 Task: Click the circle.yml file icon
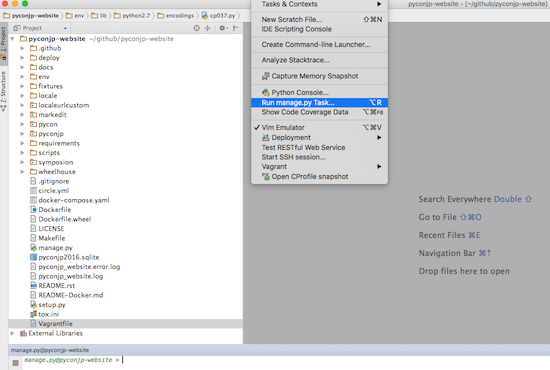click(x=33, y=191)
